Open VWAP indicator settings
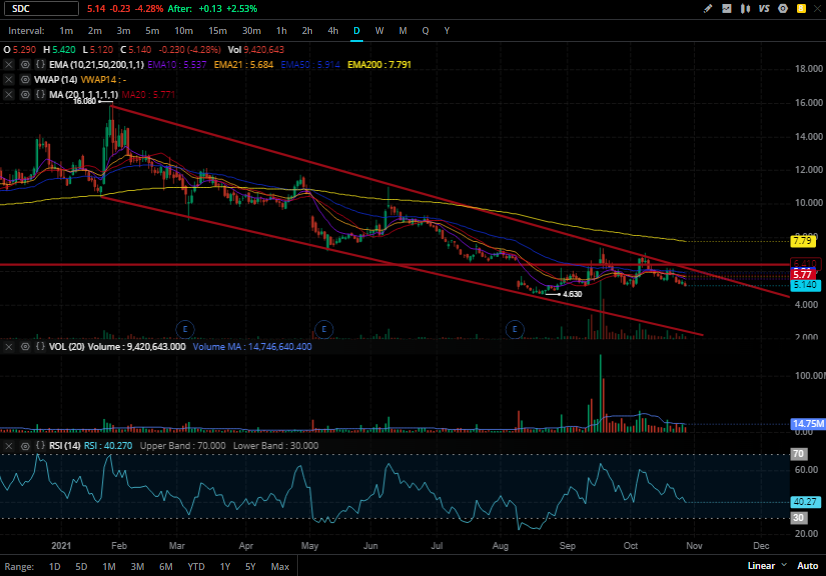This screenshot has width=826, height=576. (25, 80)
